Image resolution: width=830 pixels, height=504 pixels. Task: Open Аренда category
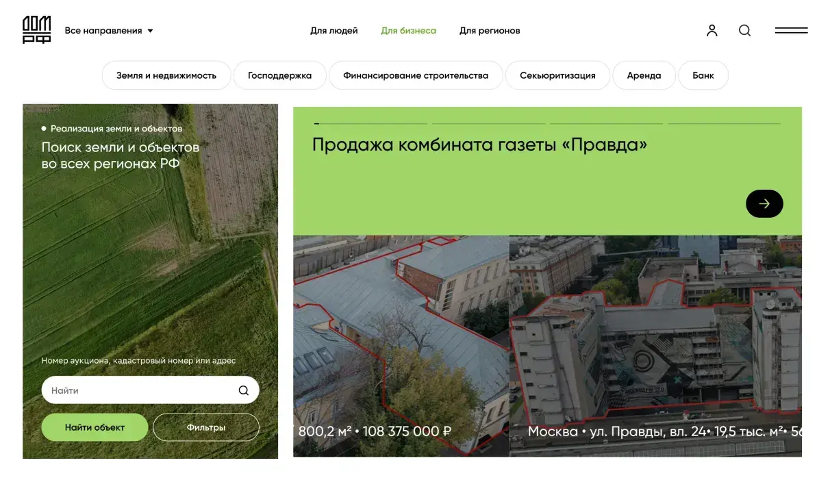click(x=644, y=75)
